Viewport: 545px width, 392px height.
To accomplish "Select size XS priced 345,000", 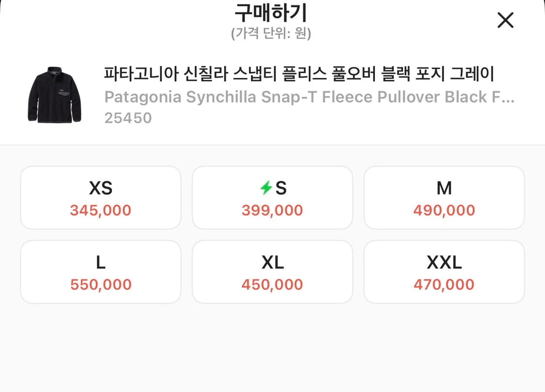I will (100, 197).
